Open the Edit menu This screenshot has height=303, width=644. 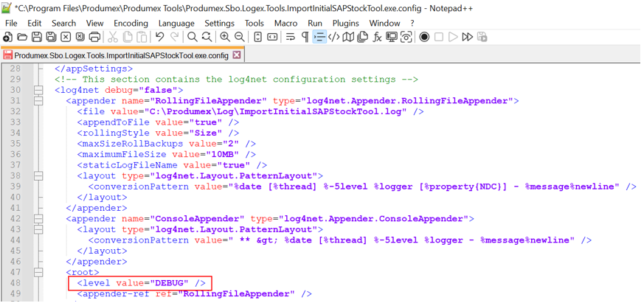[35, 23]
